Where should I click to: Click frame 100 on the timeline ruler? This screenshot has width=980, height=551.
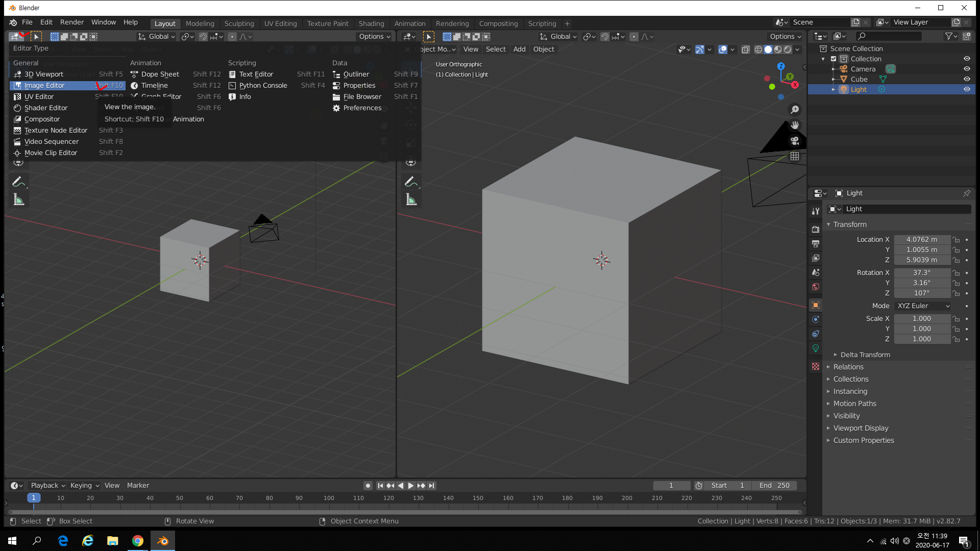[x=329, y=498]
